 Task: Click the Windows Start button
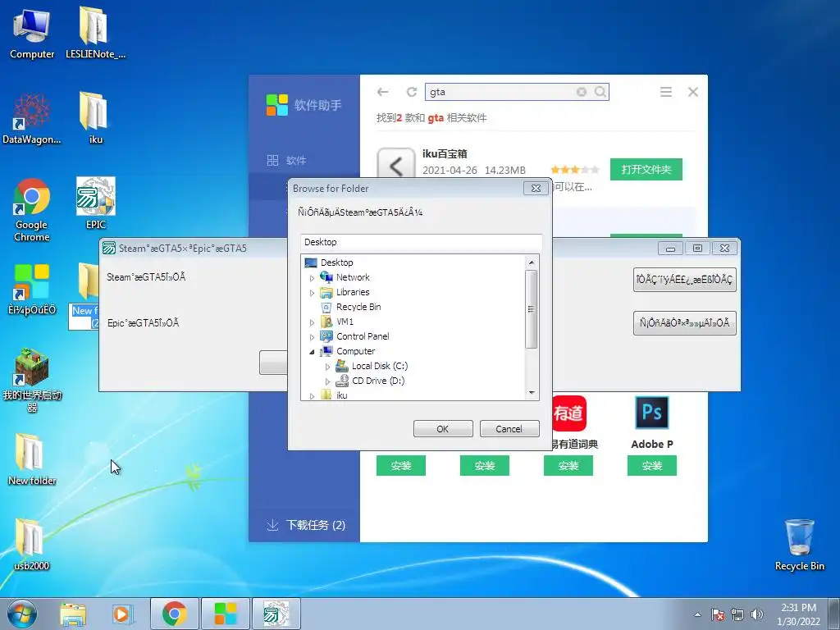coord(22,614)
